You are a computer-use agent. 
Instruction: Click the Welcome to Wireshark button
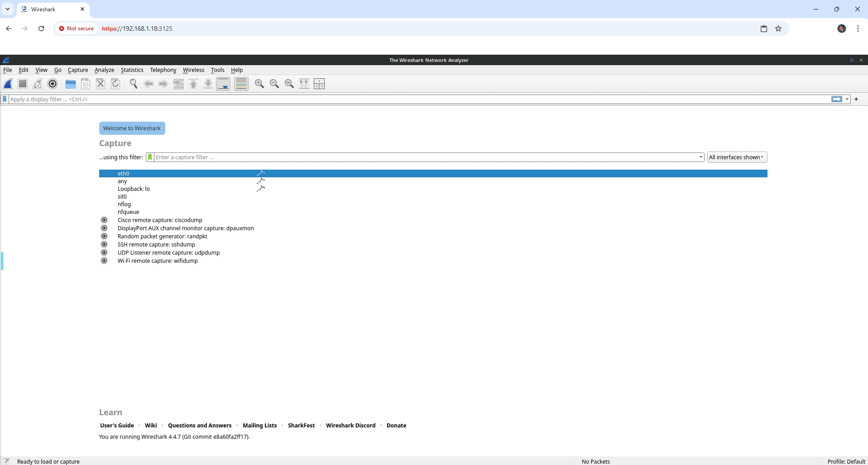[132, 128]
